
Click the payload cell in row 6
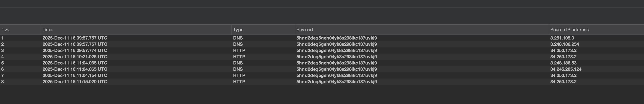336,69
